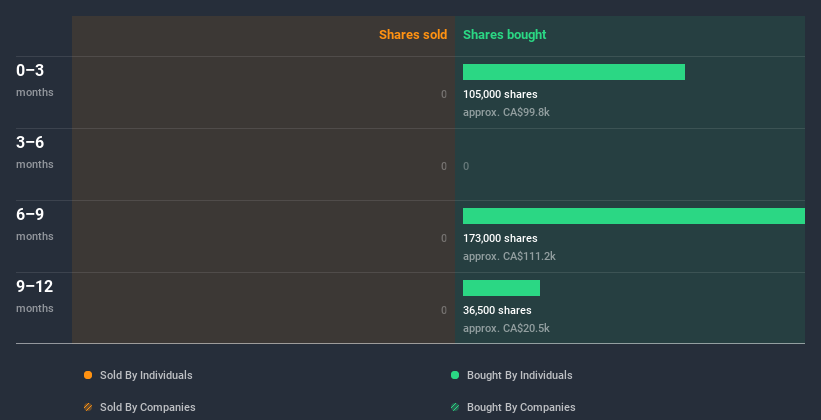Click the 0–3 months shares sold zero

444,94
